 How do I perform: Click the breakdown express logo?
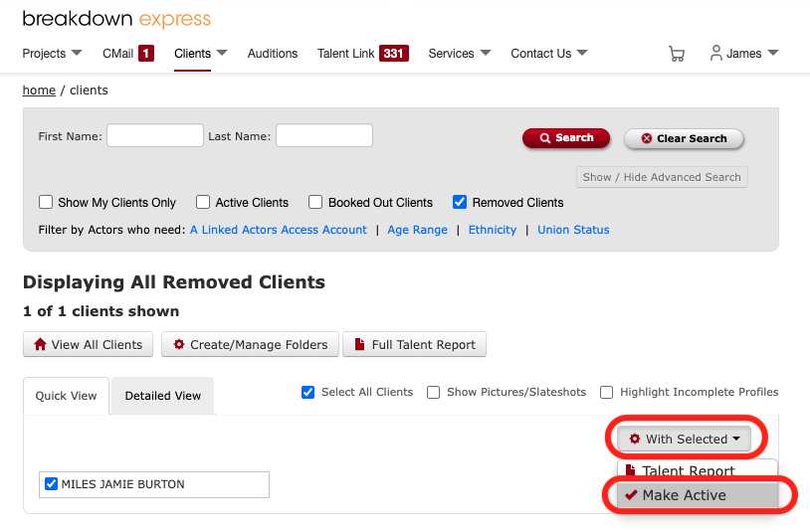[x=116, y=19]
